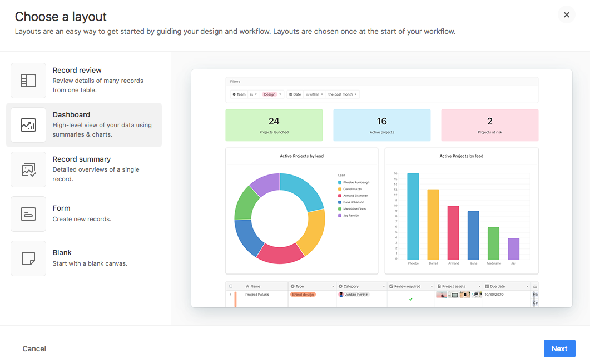590x364 pixels.
Task: Select the Dashboard layout icon
Action: pyautogui.click(x=28, y=124)
